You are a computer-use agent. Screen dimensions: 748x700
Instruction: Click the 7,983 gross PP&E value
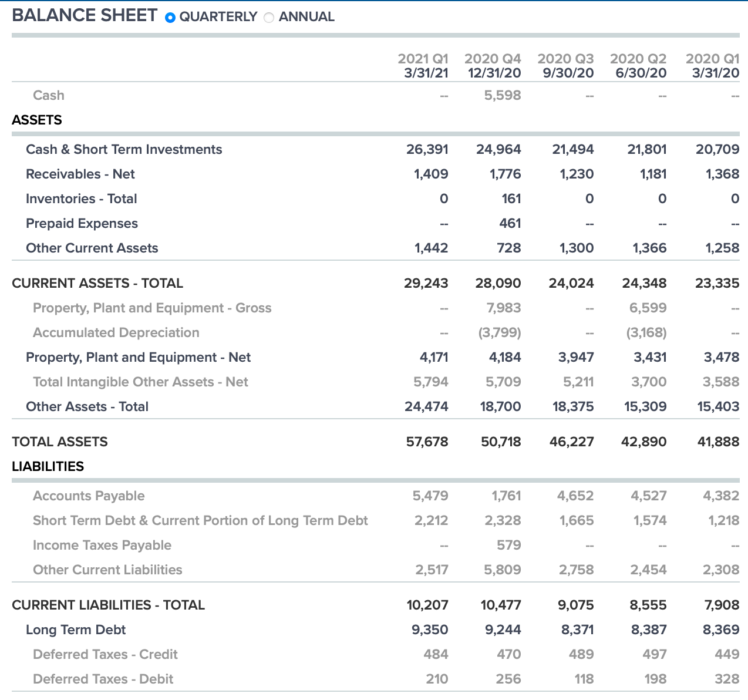coord(504,308)
